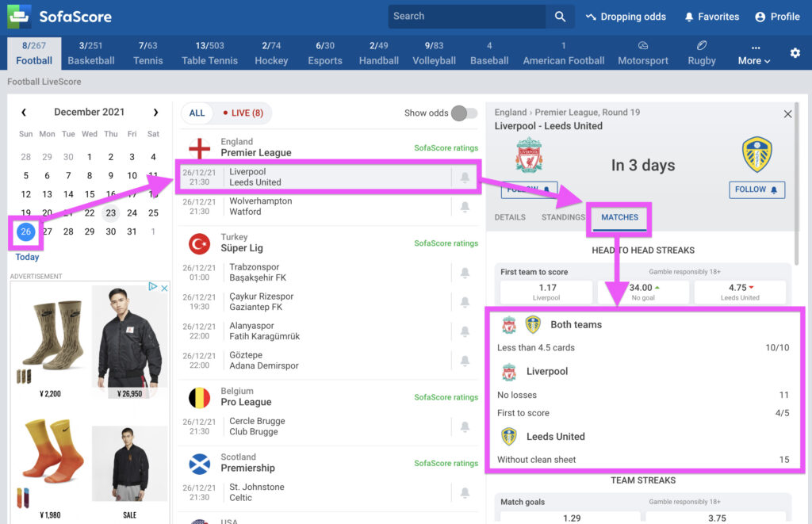Click the Scotland flag icon

click(199, 464)
